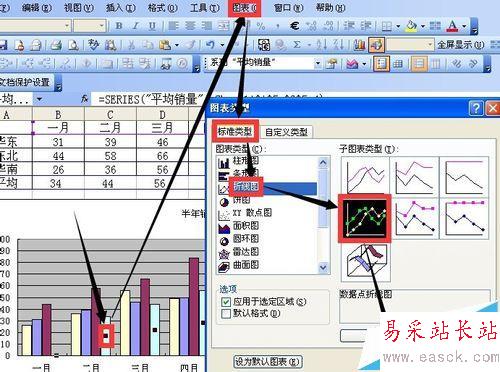This screenshot has height=372, width=500.
Task: Click the dialog help question mark button
Action: 476,108
